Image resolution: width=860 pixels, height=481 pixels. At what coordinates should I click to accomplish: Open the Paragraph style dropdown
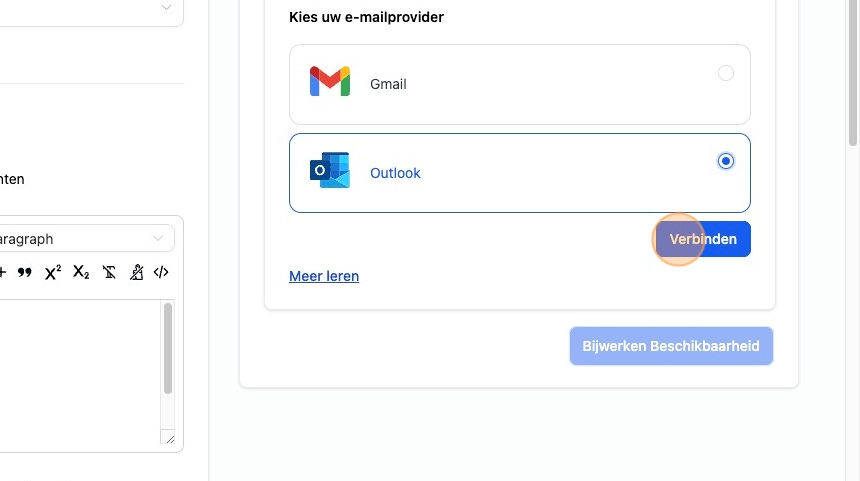(x=85, y=239)
